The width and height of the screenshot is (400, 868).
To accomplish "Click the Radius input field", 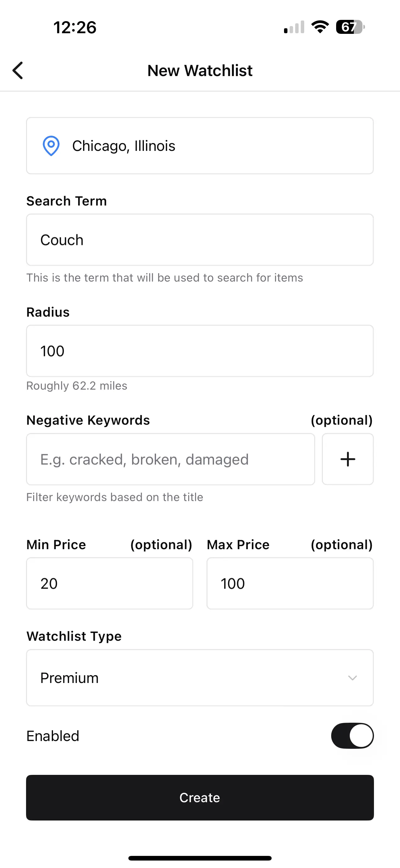I will click(200, 351).
